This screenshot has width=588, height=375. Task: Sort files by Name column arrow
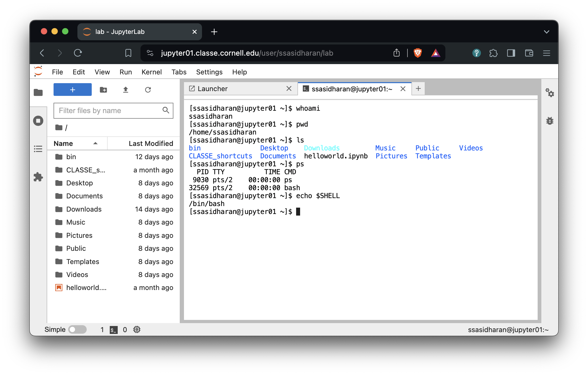pos(95,144)
